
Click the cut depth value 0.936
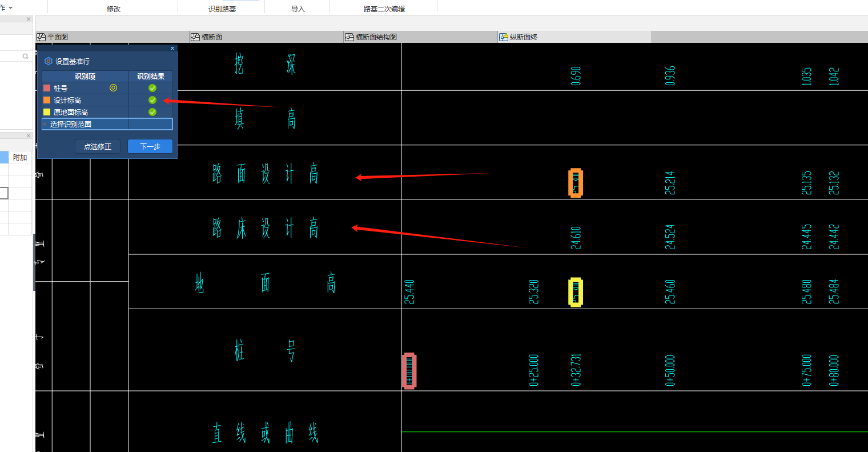pos(670,76)
